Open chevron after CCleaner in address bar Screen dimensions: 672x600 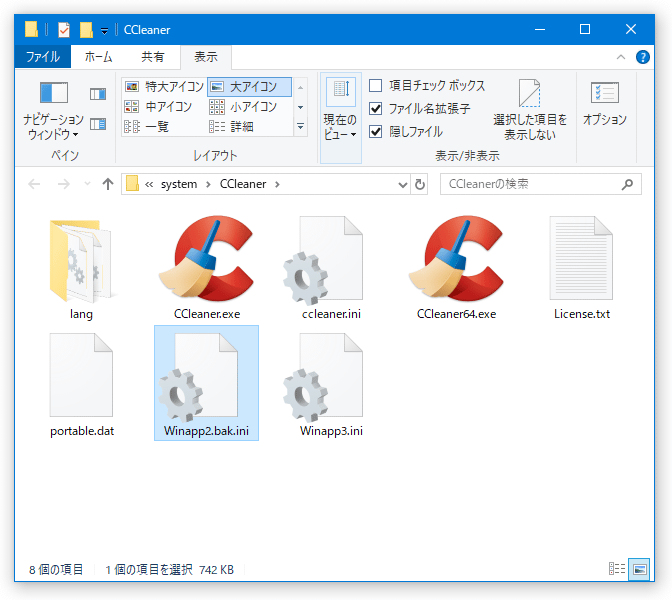coord(277,185)
